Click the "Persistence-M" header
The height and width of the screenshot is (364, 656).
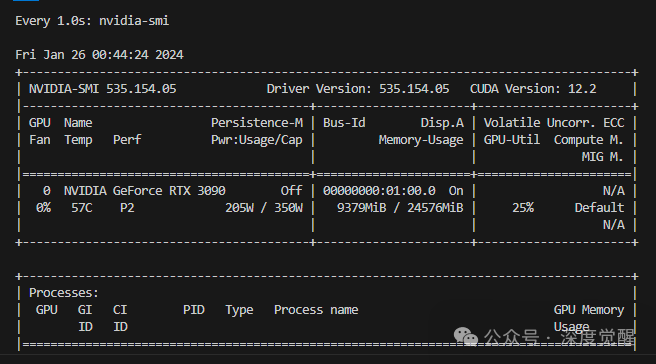(257, 123)
